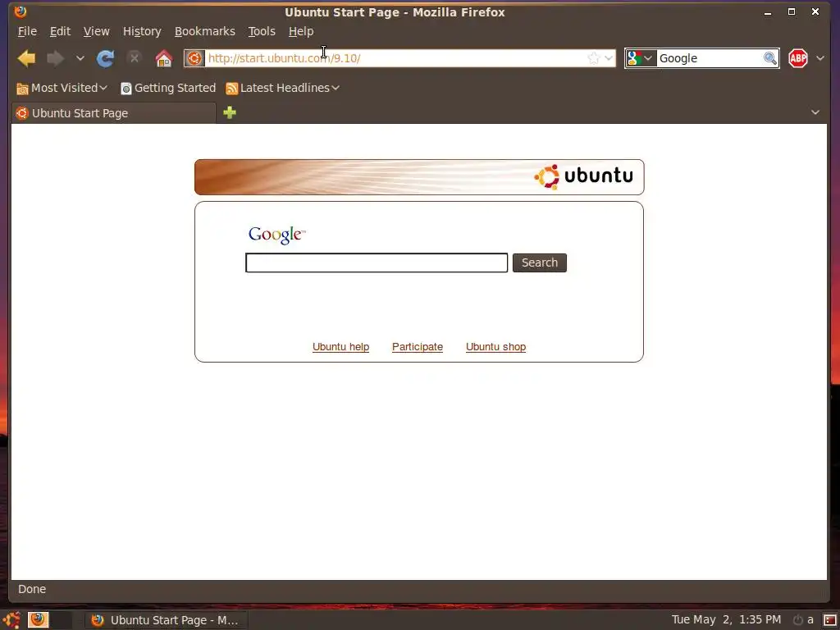Expand Latest Headlines feed bookmark

coord(282,88)
